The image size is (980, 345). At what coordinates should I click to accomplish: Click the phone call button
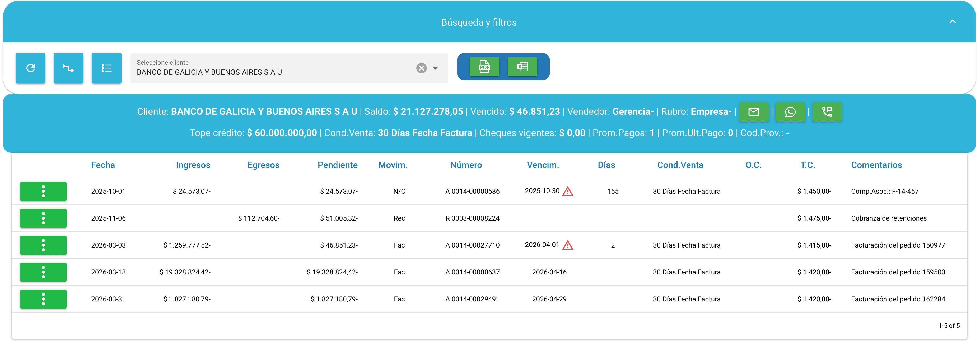click(x=827, y=112)
